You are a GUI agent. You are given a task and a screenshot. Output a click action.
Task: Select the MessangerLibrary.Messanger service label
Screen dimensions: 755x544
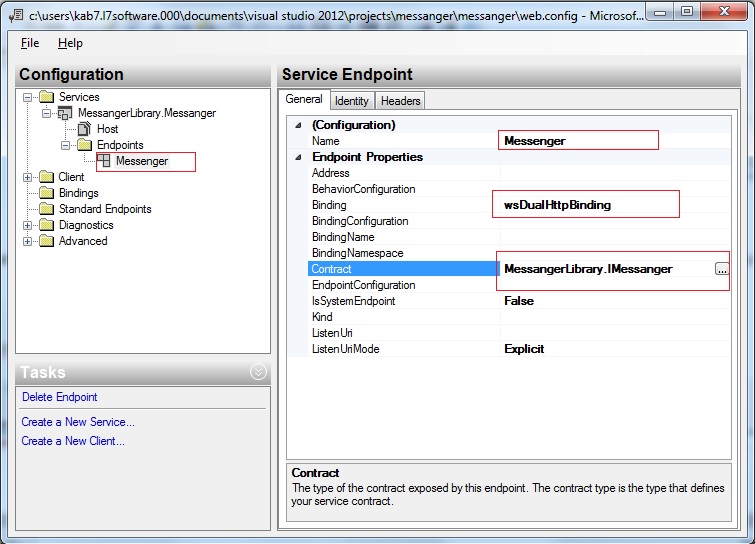coord(147,113)
